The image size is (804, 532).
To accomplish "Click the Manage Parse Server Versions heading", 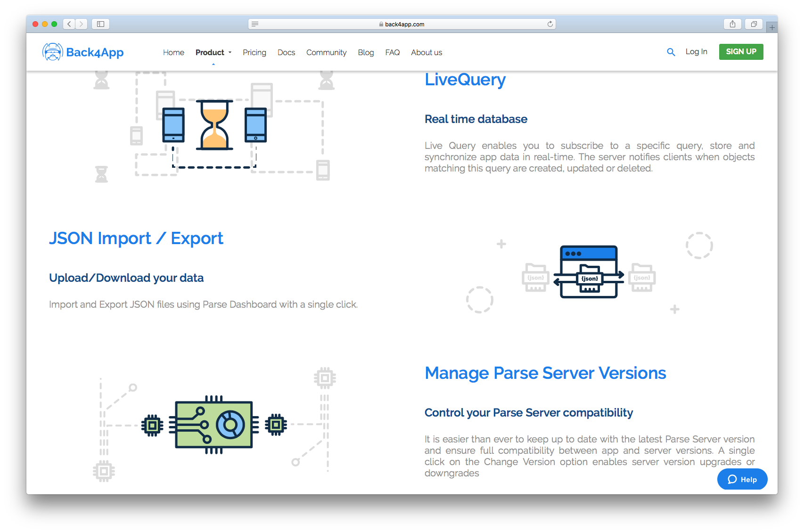I will [x=545, y=373].
